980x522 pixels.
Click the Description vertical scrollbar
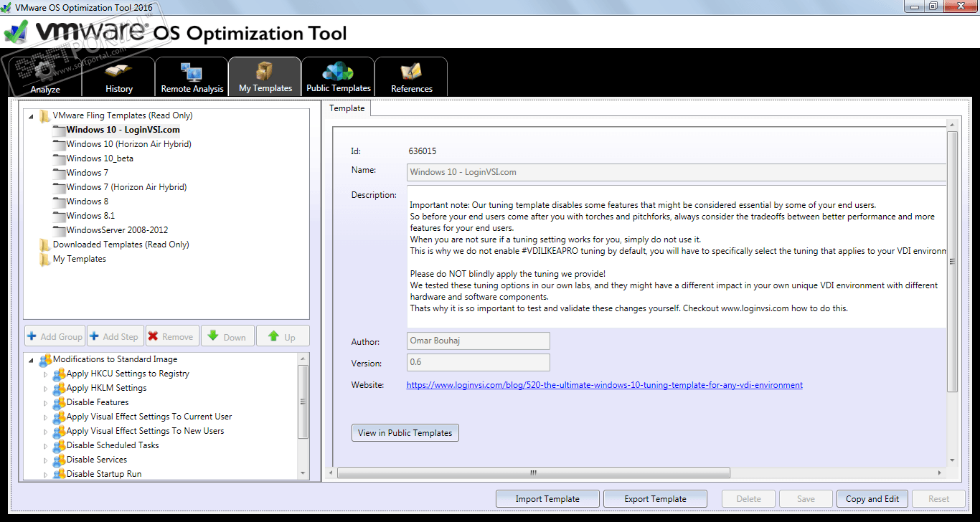tap(952, 262)
